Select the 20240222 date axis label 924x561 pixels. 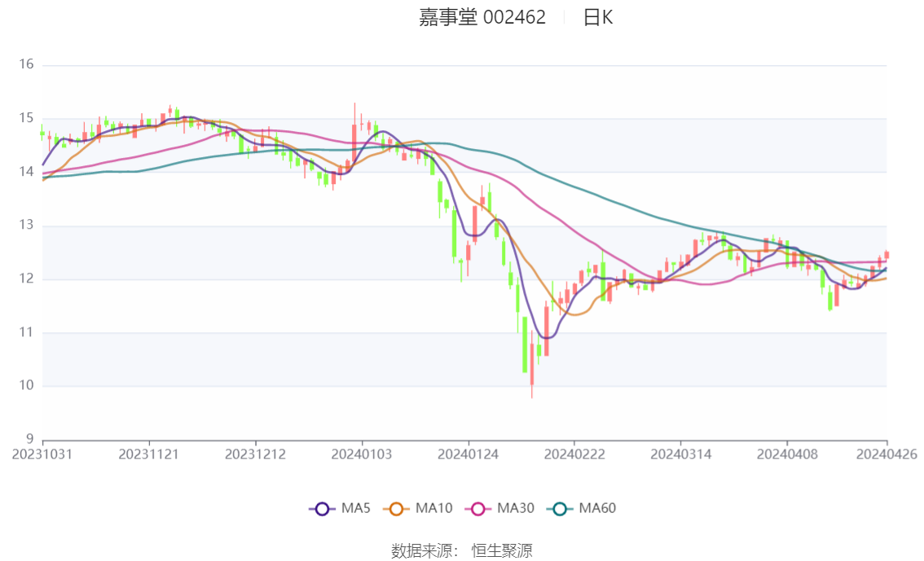pos(574,454)
